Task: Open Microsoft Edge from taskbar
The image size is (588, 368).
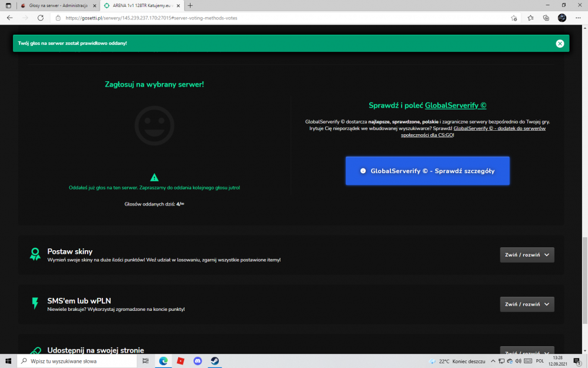Action: (x=163, y=361)
